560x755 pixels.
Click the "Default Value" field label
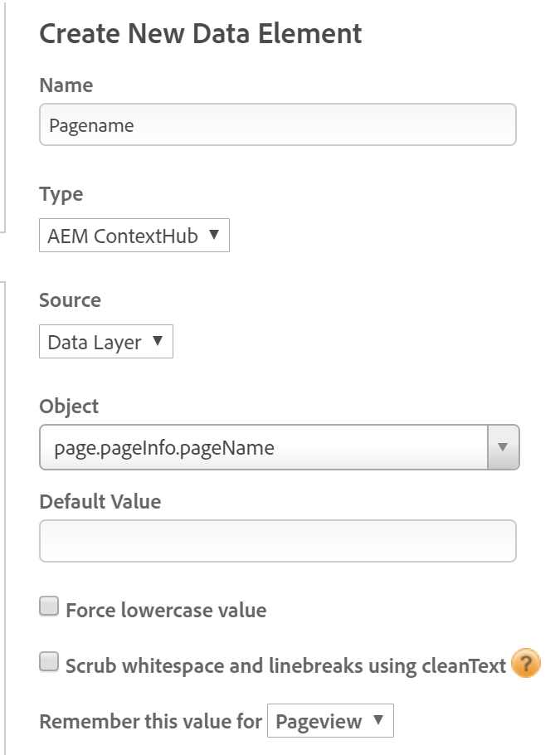[100, 501]
